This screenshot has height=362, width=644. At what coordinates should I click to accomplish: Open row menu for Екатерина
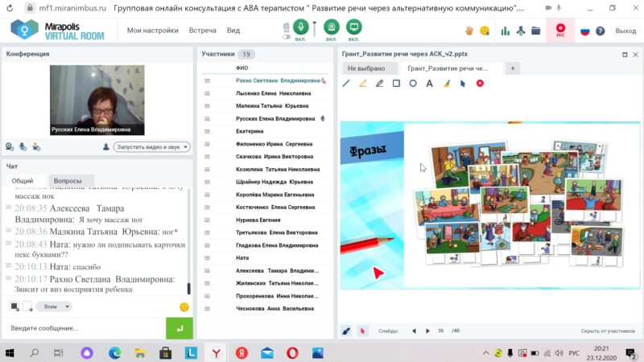(x=207, y=131)
